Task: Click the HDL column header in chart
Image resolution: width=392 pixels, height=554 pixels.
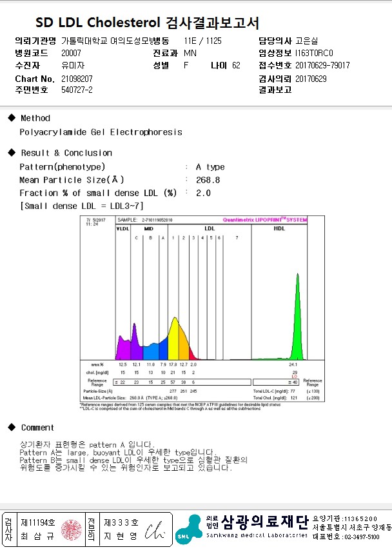Action: pos(279,228)
